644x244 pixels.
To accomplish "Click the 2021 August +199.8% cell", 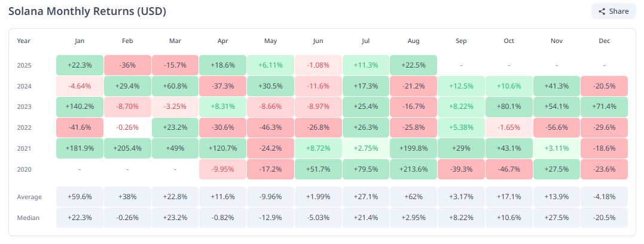I will point(414,148).
